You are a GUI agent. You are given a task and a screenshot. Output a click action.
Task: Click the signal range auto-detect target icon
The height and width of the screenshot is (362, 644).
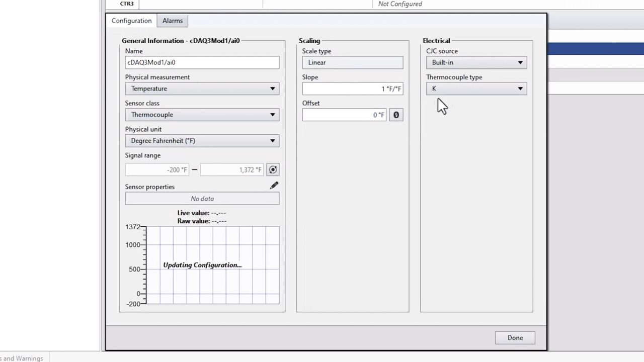pos(273,170)
